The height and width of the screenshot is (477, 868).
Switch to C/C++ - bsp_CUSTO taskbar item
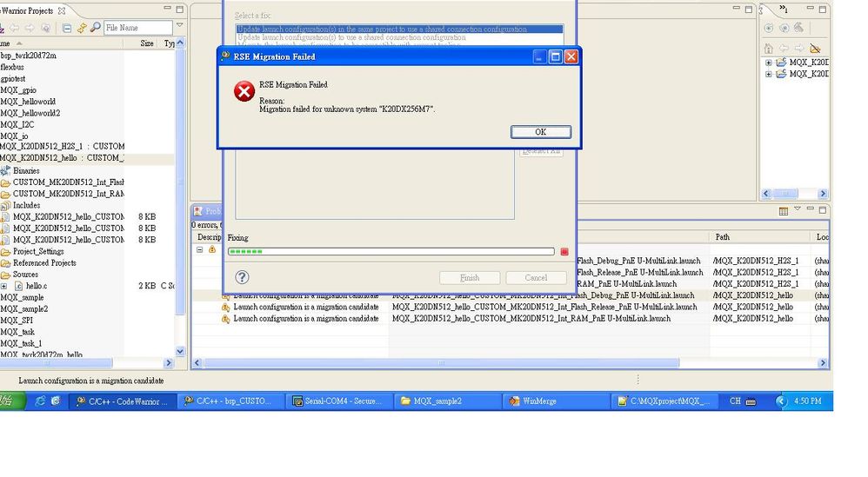[231, 401]
